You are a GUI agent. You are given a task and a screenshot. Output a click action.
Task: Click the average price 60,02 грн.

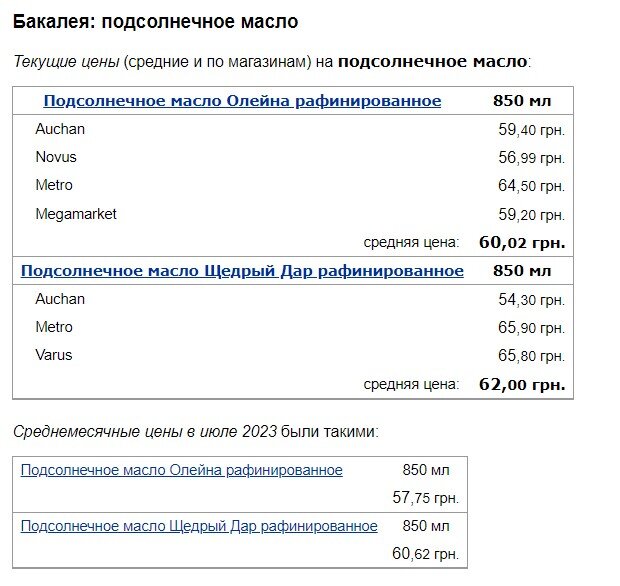point(522,242)
